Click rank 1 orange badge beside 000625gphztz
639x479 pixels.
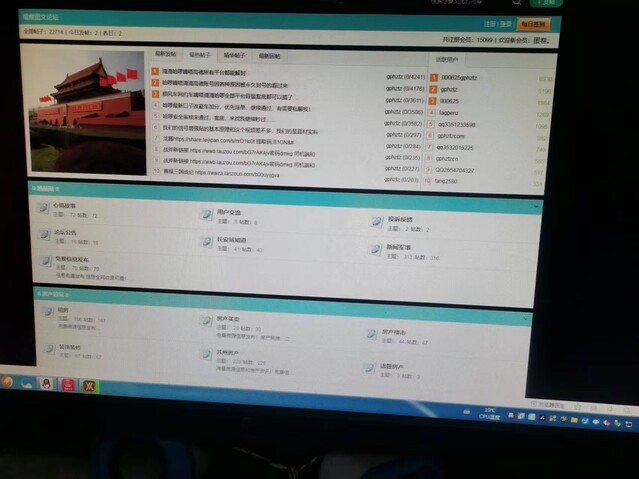[x=434, y=77]
